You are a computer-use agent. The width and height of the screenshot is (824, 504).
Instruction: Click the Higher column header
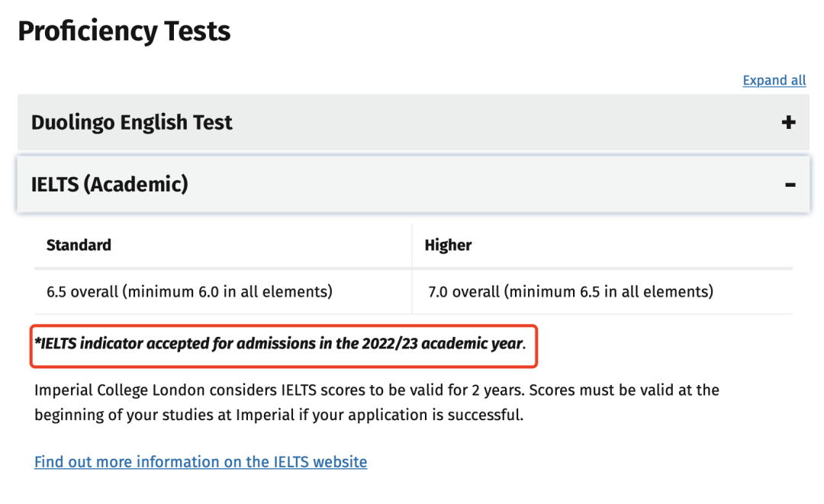click(448, 245)
